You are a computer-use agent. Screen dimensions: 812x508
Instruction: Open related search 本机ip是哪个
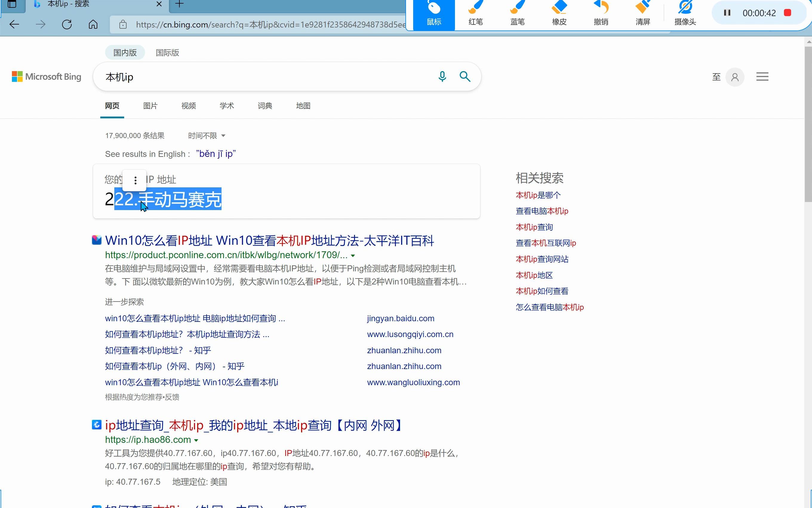click(x=538, y=195)
